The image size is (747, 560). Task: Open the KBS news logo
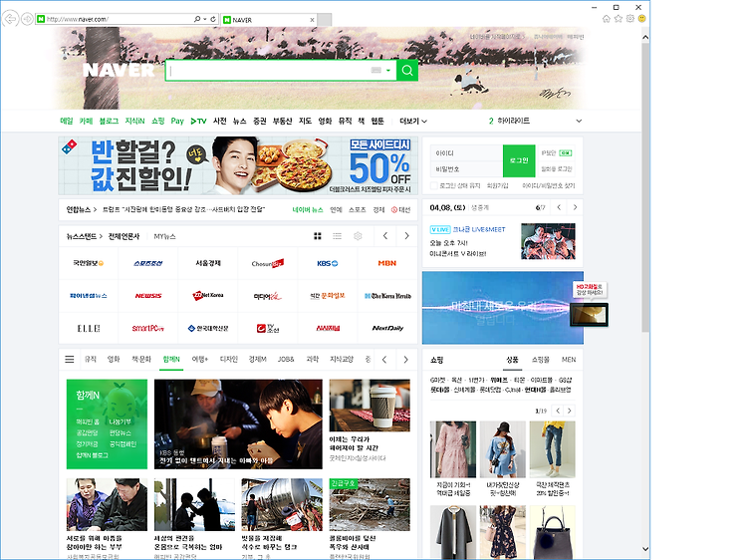coord(328,263)
